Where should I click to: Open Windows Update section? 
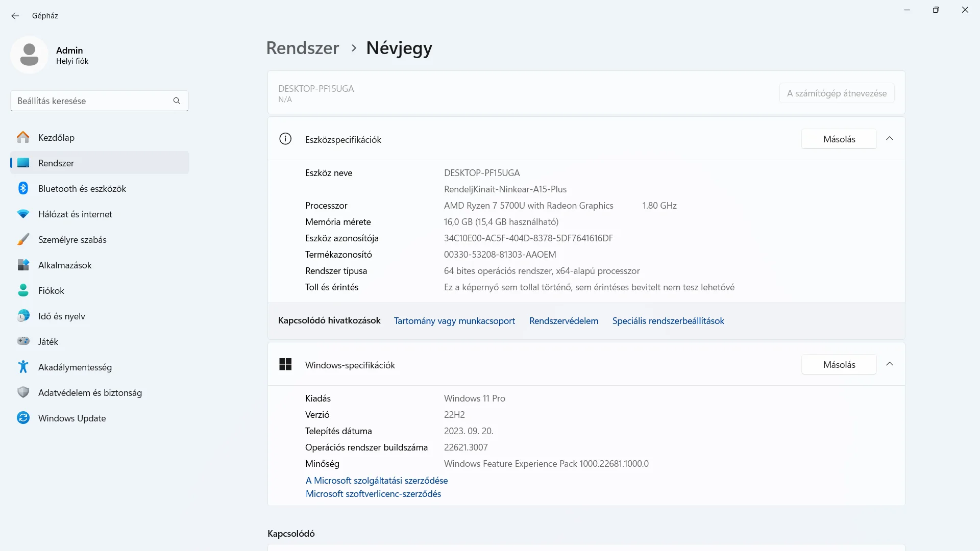[71, 418]
